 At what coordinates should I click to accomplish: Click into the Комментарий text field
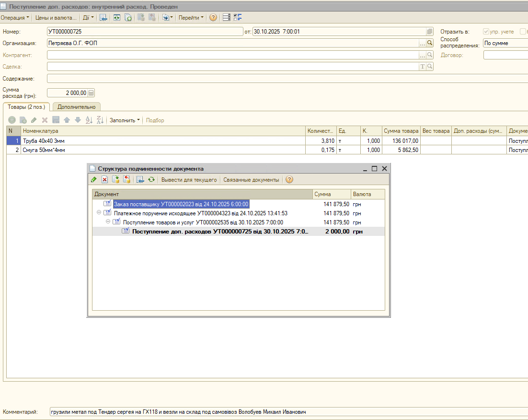[x=288, y=411]
